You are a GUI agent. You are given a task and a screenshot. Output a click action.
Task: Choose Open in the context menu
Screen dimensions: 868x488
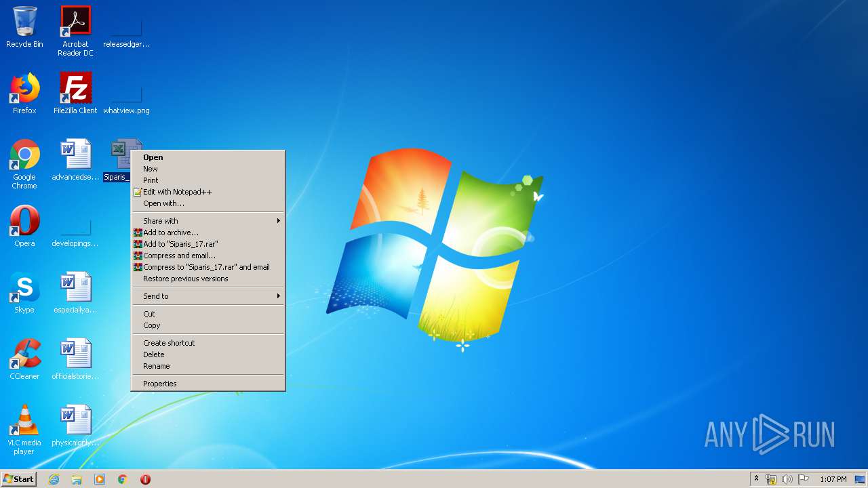click(208, 157)
